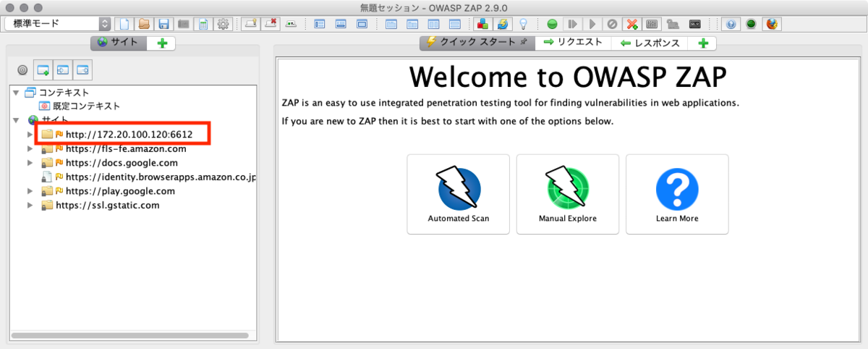Click the show all tabs icon with lightbulb
868x349 pixels.
point(250,24)
